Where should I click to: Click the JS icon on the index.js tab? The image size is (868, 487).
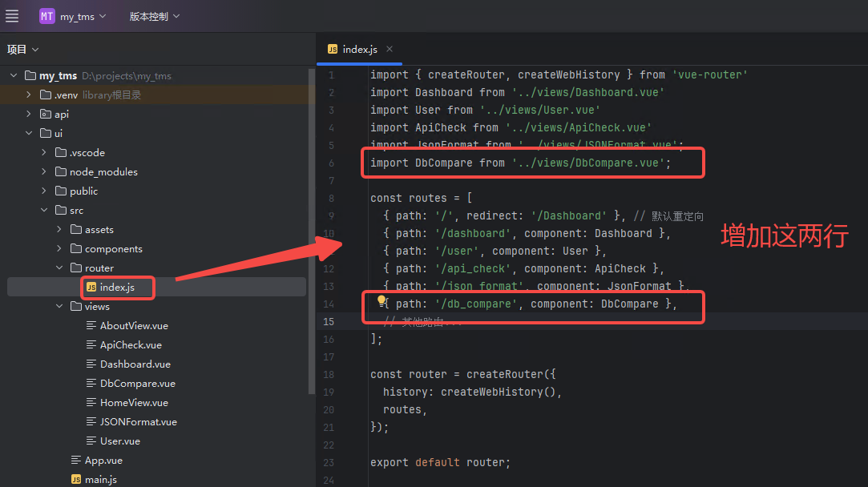click(332, 49)
